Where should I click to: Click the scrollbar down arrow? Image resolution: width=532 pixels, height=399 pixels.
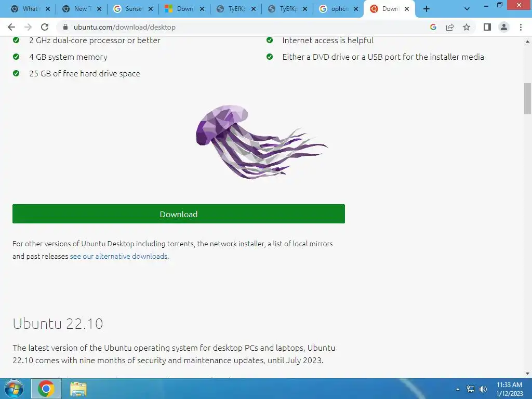coord(527,374)
